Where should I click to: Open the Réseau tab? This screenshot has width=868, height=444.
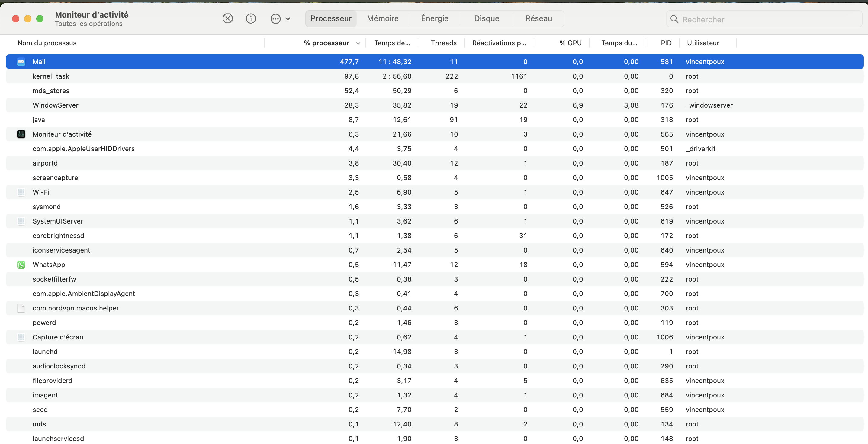pyautogui.click(x=538, y=18)
